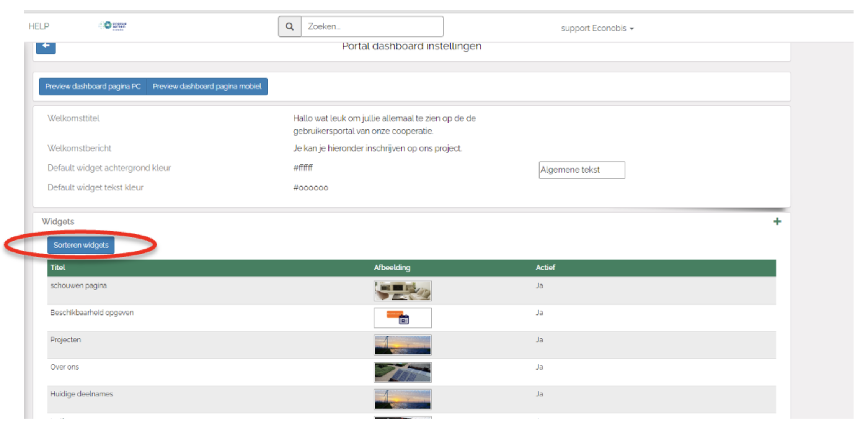Click the Projecten widget image
Image resolution: width=868 pixels, height=429 pixels.
pos(402,345)
